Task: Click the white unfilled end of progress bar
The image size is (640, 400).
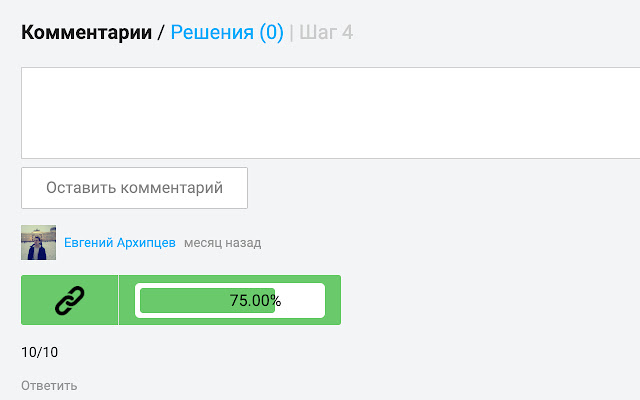Action: [302, 300]
